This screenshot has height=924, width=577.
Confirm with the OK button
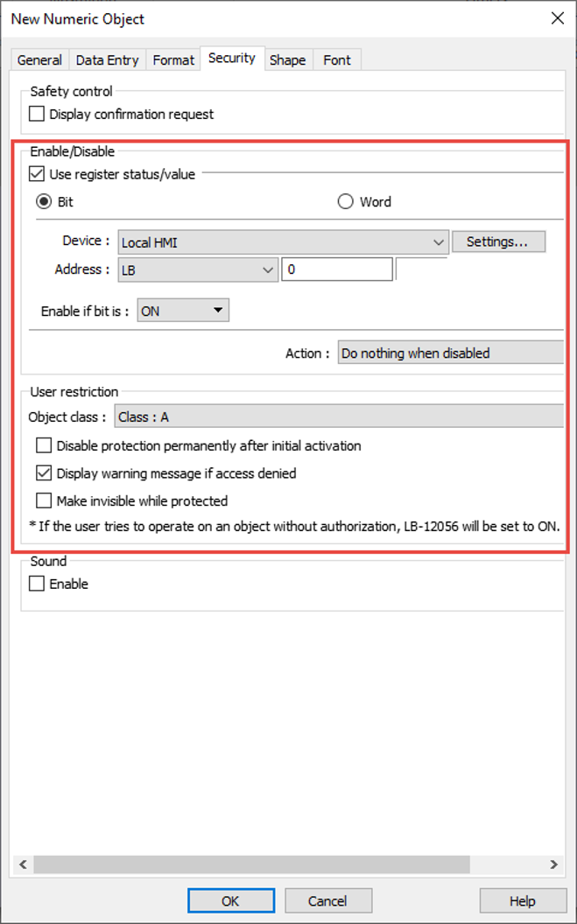pyautogui.click(x=231, y=900)
